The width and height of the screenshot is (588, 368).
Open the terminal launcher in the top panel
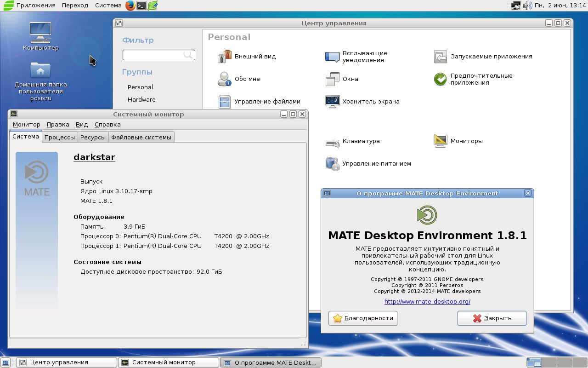pyautogui.click(x=142, y=6)
